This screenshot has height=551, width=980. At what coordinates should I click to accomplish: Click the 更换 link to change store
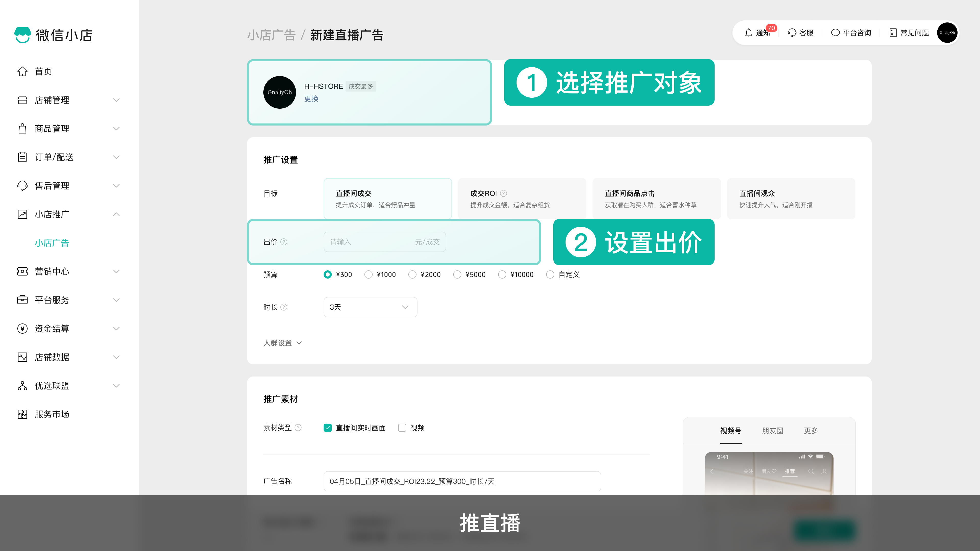311,99
